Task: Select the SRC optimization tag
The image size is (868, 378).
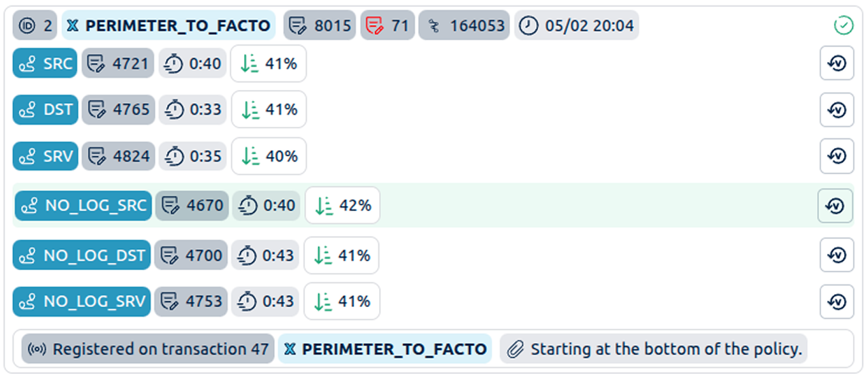Action: (46, 63)
